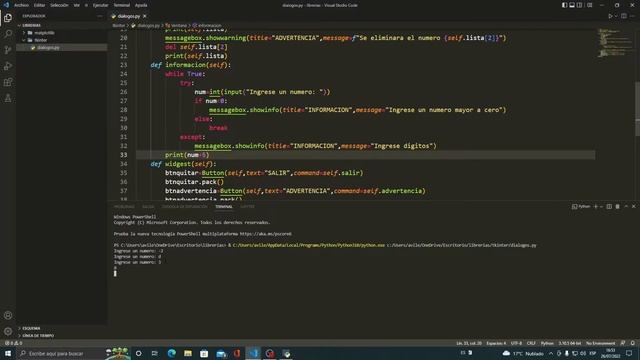This screenshot has width=640, height=360.
Task: Open the Run and Debug view
Action: 8,66
